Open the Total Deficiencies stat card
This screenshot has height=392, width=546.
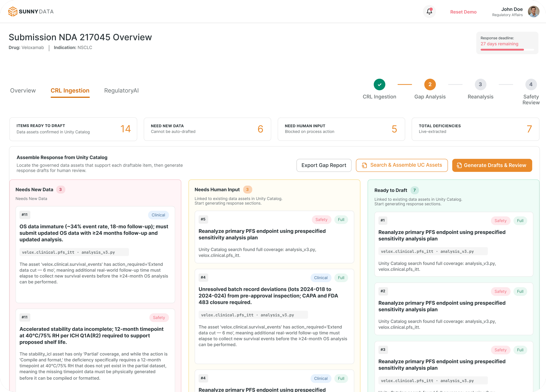tap(475, 129)
